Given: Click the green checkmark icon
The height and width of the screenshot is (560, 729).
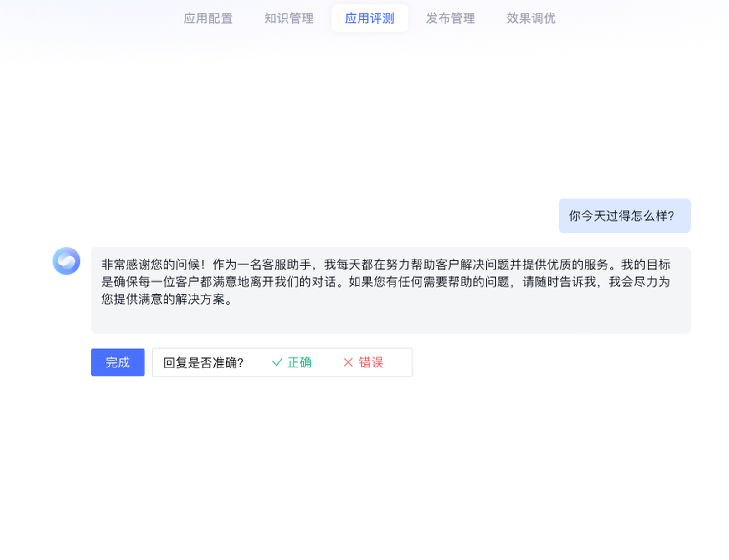Looking at the screenshot, I should click(x=277, y=362).
